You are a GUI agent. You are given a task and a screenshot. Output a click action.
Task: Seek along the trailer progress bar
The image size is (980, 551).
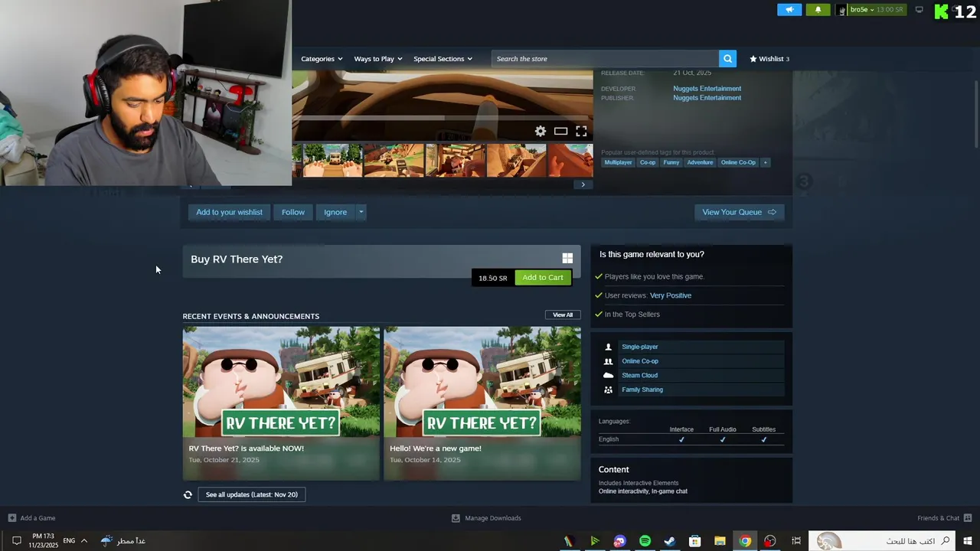[x=443, y=118]
